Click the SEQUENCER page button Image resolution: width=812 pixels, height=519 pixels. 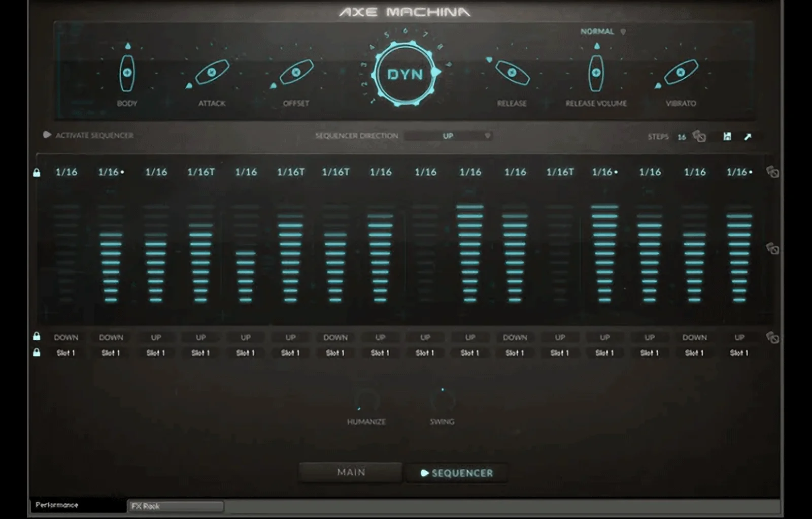point(457,473)
